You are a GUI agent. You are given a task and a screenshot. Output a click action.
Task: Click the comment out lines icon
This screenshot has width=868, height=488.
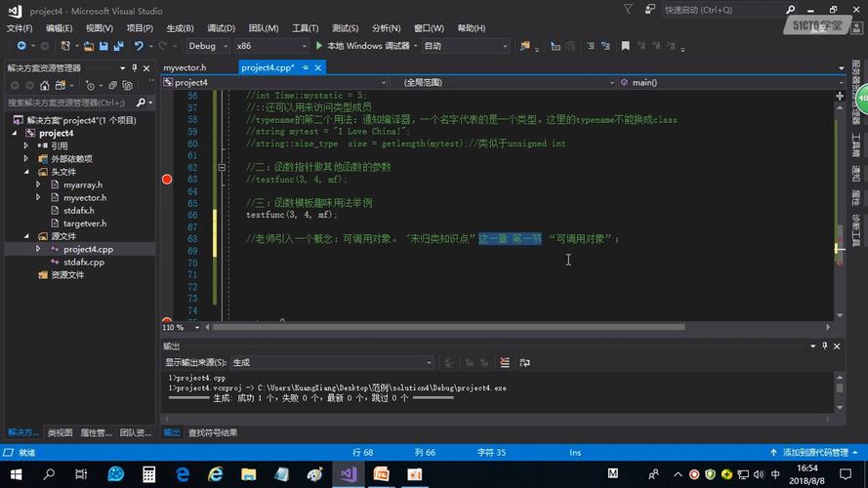coord(590,46)
